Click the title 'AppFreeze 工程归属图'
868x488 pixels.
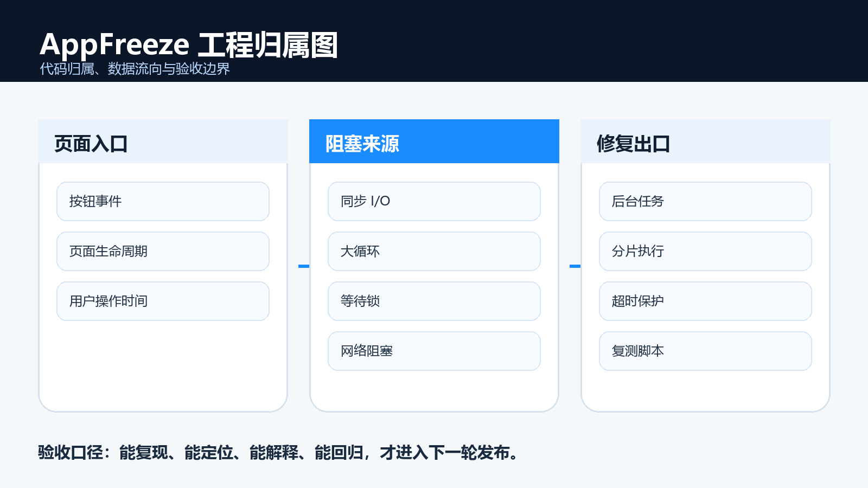click(189, 44)
